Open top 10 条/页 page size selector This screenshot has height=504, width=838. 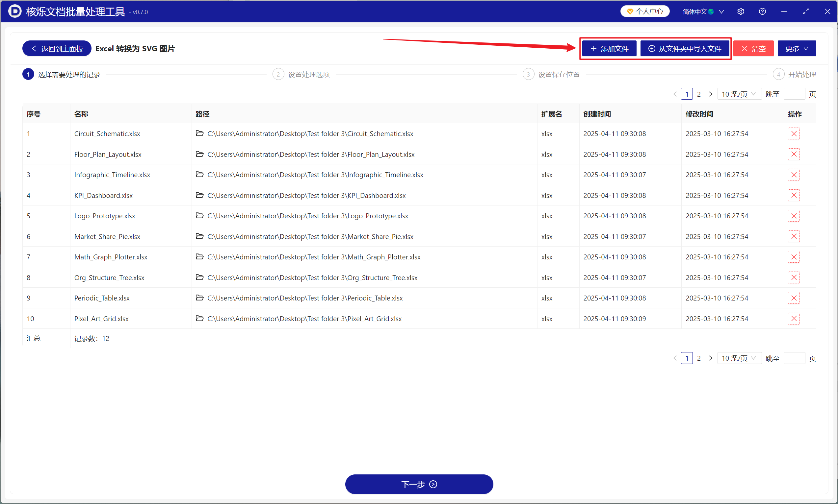[739, 94]
